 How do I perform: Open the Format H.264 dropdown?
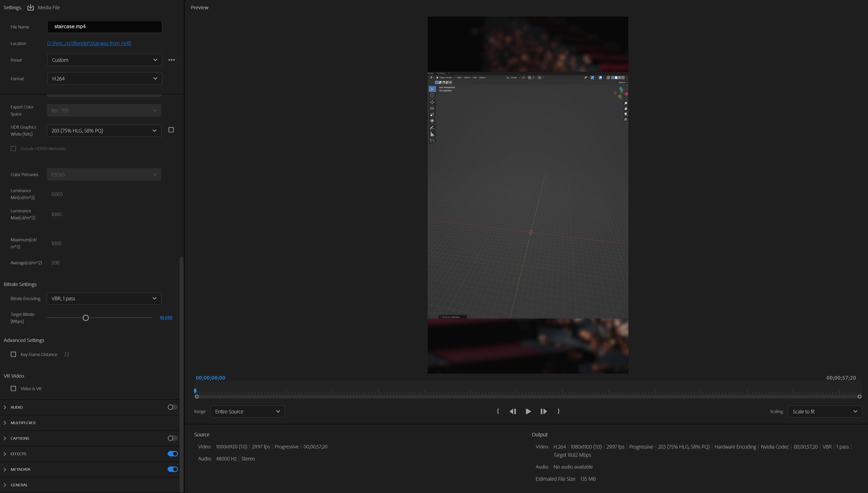coord(104,78)
